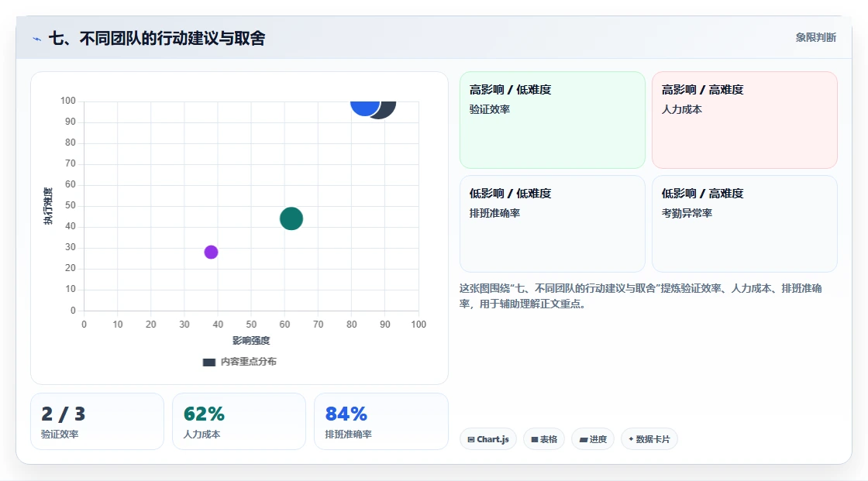Screen dimensions: 868x481
Task: Click the 100 label on the y-axis
Action: [68, 101]
